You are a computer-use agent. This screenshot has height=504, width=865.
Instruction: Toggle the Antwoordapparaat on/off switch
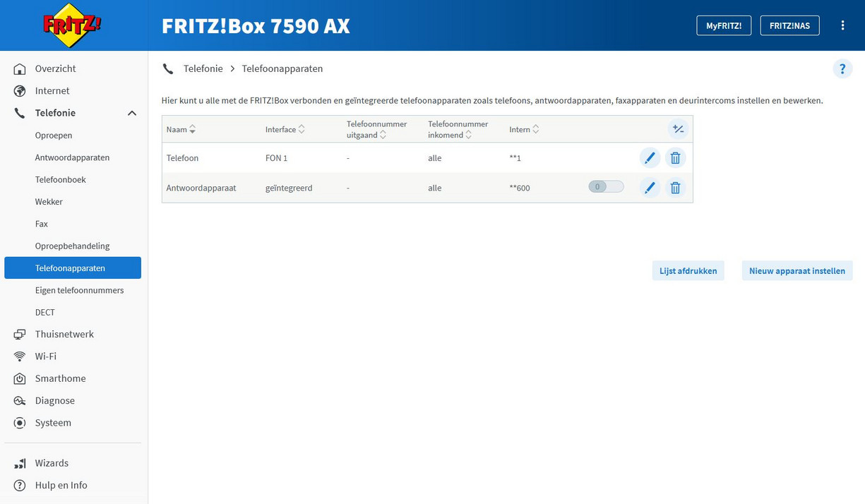606,187
